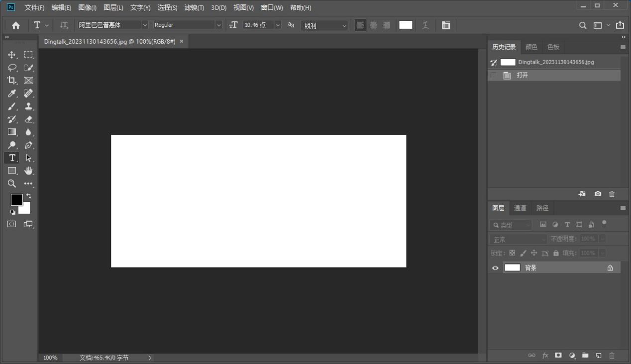Screen dimensions: 631x364
Task: Left align text
Action: click(x=360, y=25)
